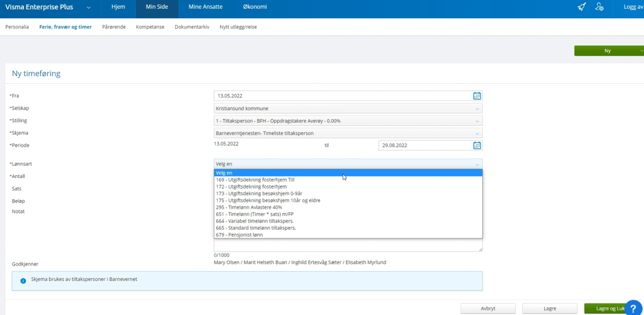
Task: Open Nytt utlegg/reise submenu
Action: coord(238,27)
